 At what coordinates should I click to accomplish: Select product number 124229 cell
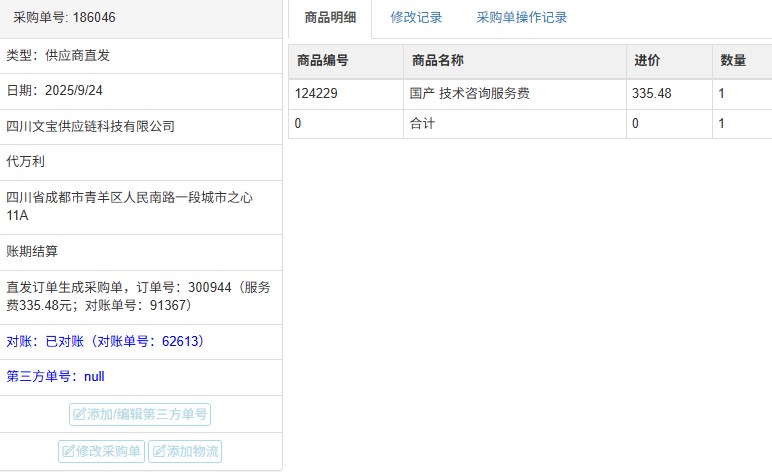coord(319,94)
